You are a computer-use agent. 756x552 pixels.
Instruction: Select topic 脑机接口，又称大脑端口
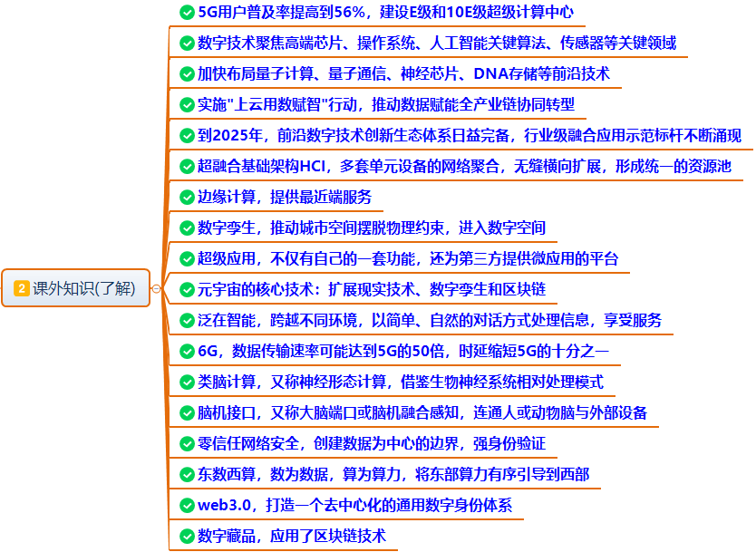pyautogui.click(x=422, y=412)
